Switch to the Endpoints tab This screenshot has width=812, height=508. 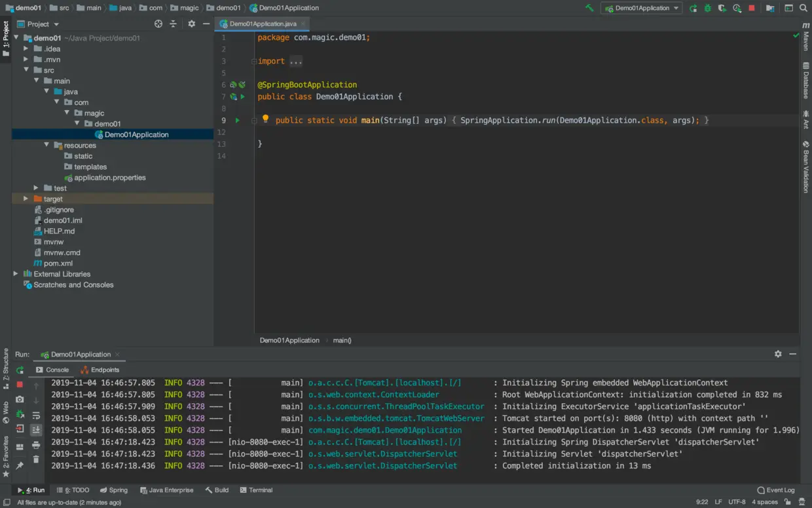point(100,370)
